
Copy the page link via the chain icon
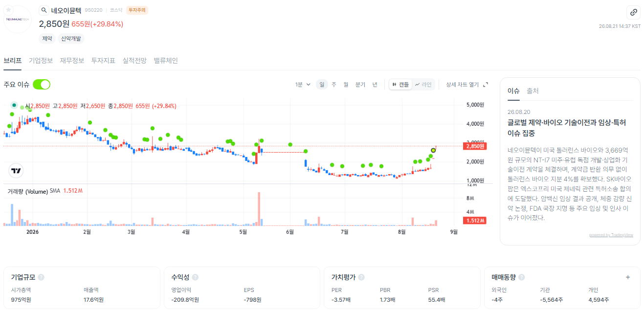pos(633,13)
